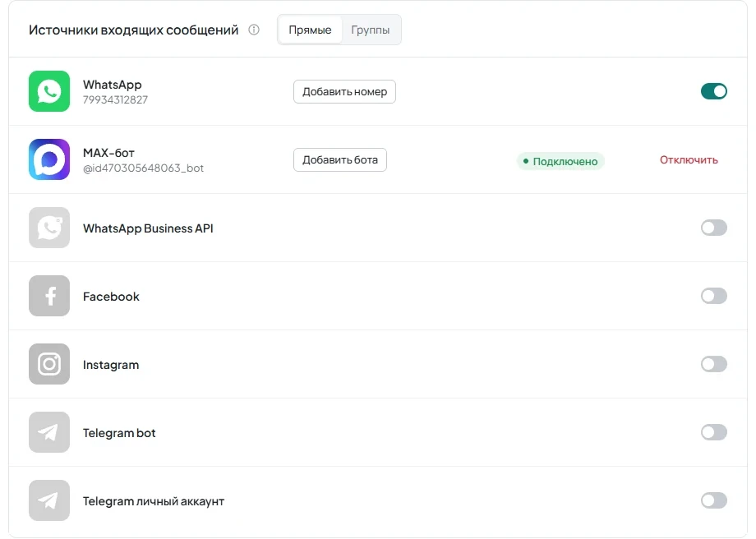Select the Прямые tab
The width and height of the screenshot is (756, 539).
click(310, 30)
